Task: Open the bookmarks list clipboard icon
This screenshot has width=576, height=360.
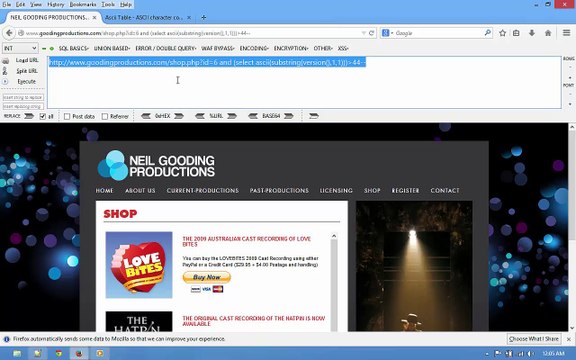Action: pyautogui.click(x=516, y=33)
